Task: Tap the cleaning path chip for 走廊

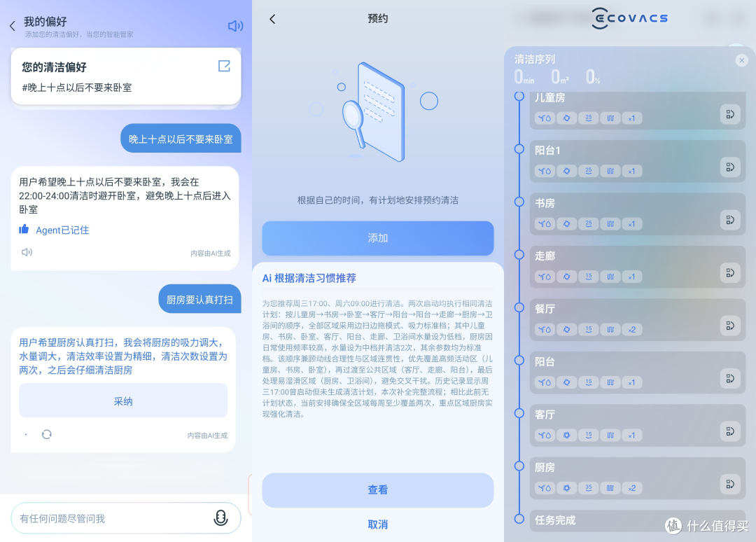Action: tap(610, 277)
